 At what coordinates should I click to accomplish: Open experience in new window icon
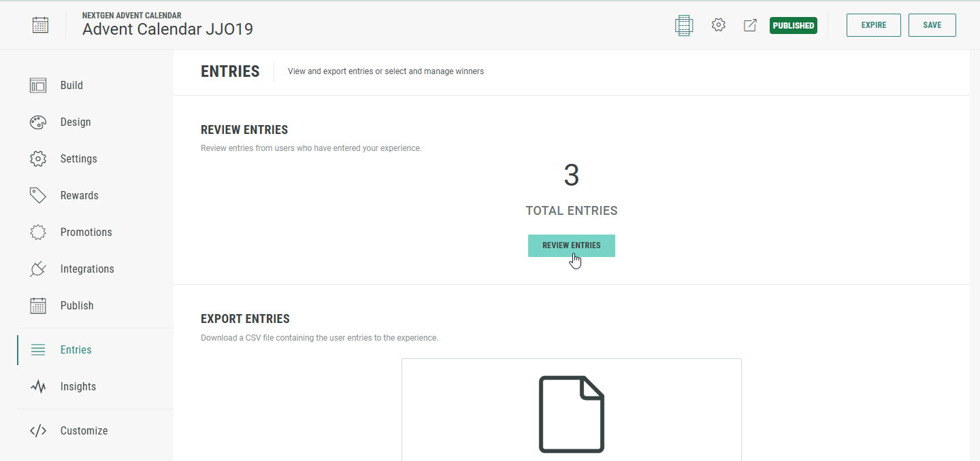(x=750, y=25)
